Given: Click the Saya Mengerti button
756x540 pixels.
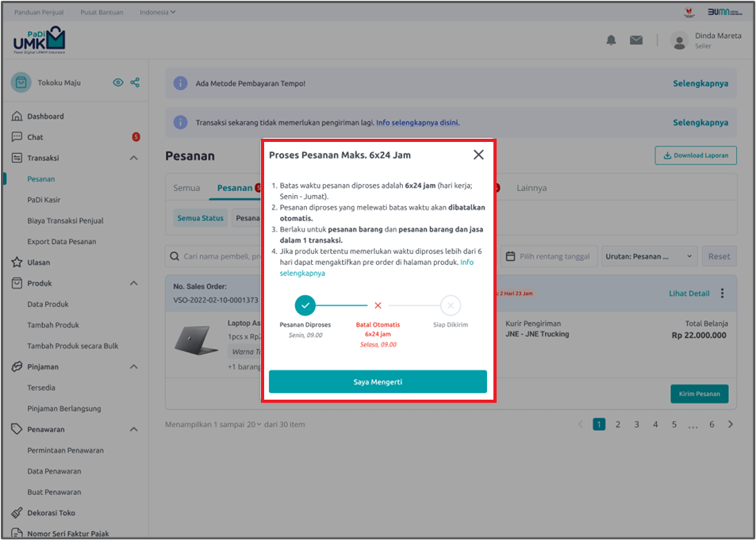Looking at the screenshot, I should click(x=378, y=381).
